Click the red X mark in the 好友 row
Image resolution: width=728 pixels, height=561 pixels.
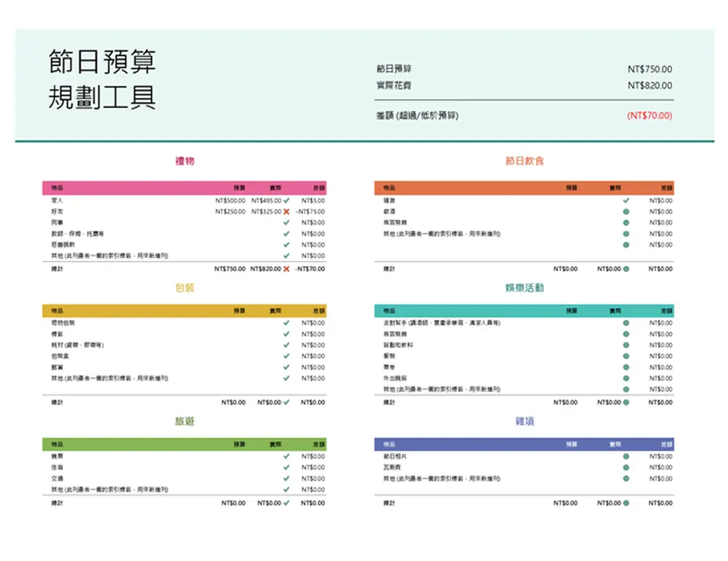coord(286,212)
